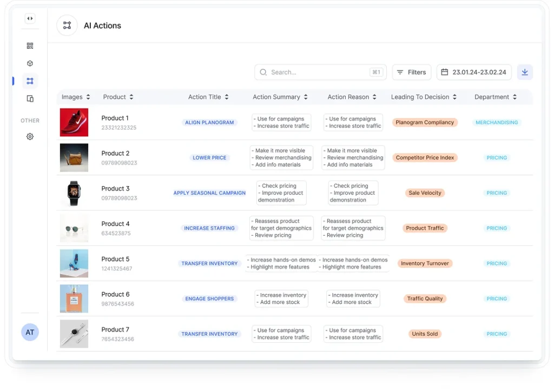Click the AT user avatar
The width and height of the screenshot is (554, 392).
(30, 332)
